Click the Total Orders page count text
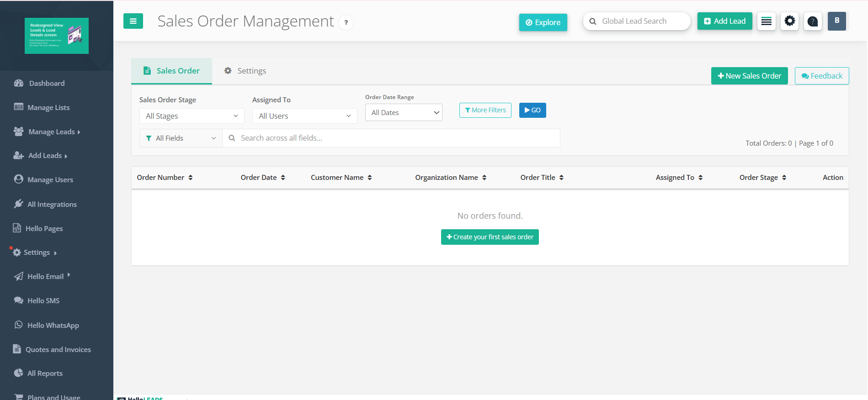This screenshot has width=868, height=400. point(789,143)
